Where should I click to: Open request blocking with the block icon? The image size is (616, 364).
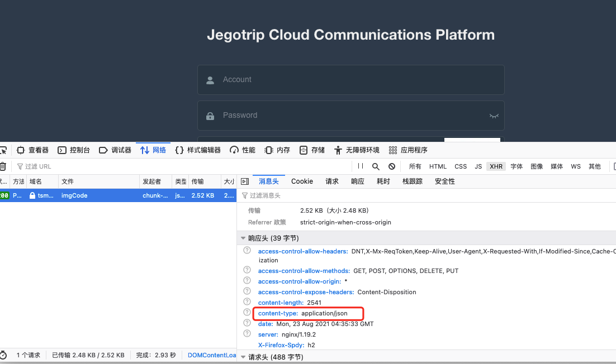point(392,166)
